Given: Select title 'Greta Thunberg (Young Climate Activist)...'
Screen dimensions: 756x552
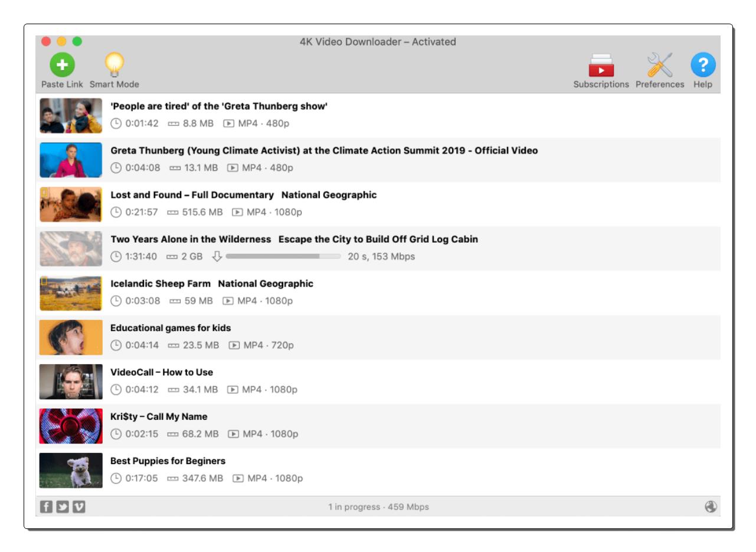Looking at the screenshot, I should coord(324,151).
